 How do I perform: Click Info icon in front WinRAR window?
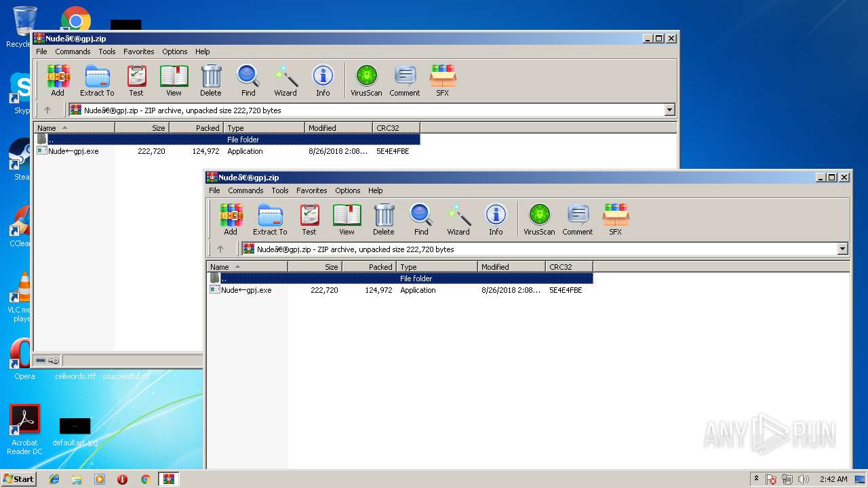[x=496, y=219]
